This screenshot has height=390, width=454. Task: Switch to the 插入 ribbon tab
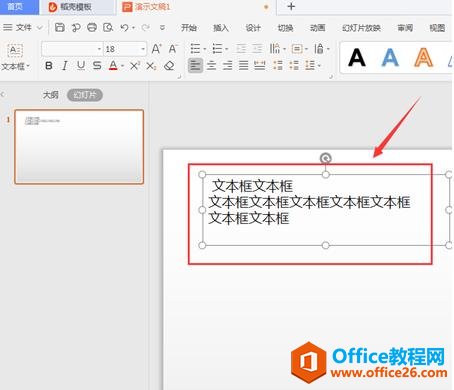click(221, 28)
